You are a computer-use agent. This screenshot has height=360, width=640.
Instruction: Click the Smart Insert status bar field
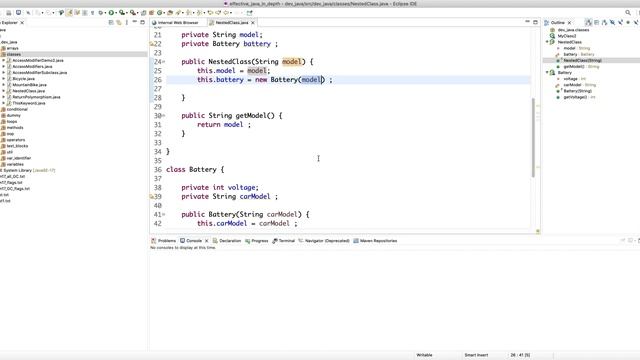476,355
